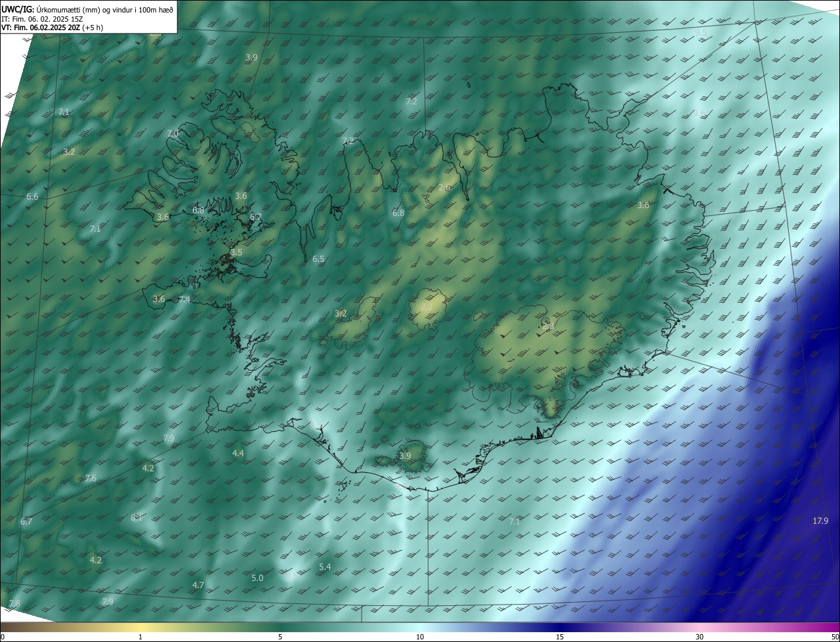This screenshot has width=840, height=642.
Task: Click the color scale tick label 0
Action: coord(3,637)
